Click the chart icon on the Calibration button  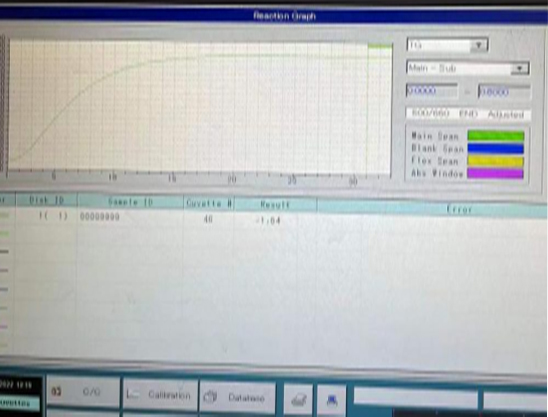[132, 395]
